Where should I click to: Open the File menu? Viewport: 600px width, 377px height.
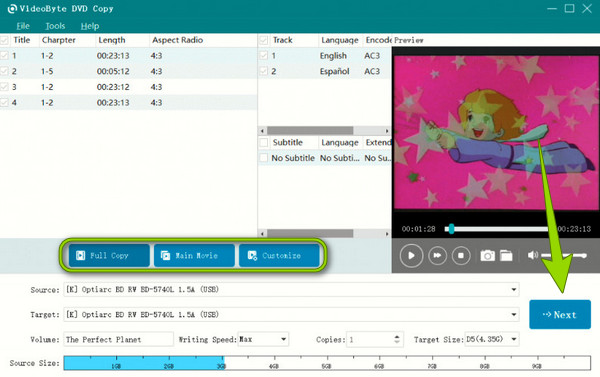[x=23, y=26]
